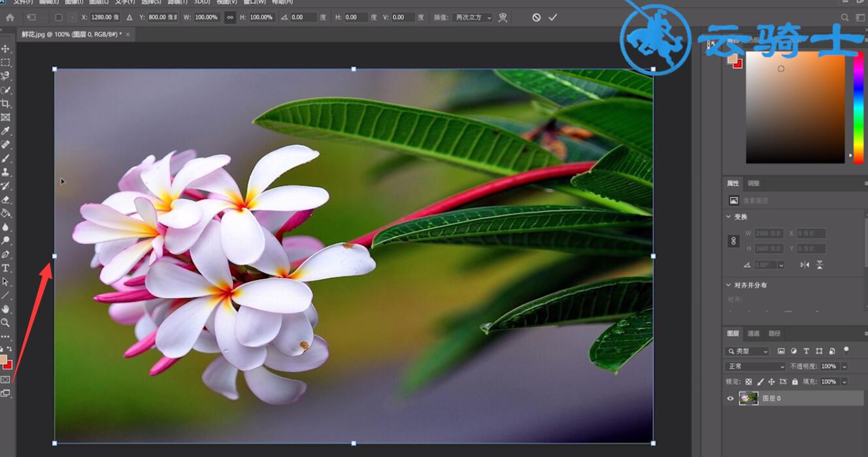Screen dimensions: 868x457
Task: Select the Line tool
Action: [x=5, y=296]
